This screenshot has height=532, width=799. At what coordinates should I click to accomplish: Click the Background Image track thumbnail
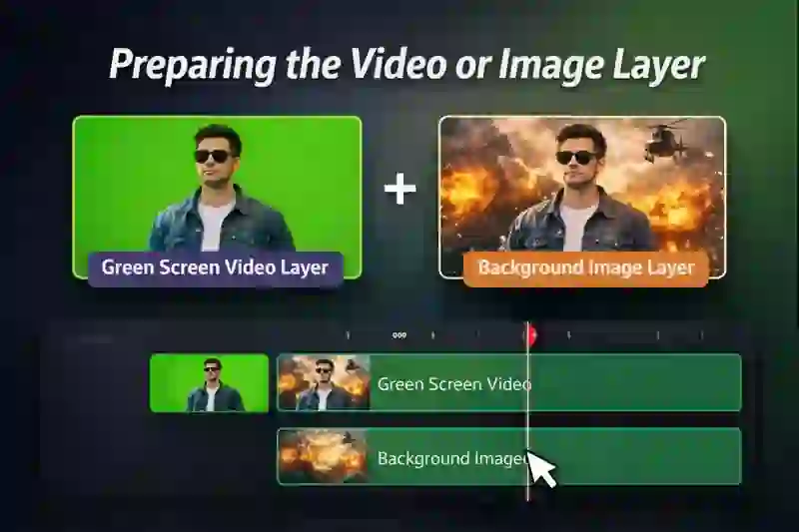(x=323, y=456)
